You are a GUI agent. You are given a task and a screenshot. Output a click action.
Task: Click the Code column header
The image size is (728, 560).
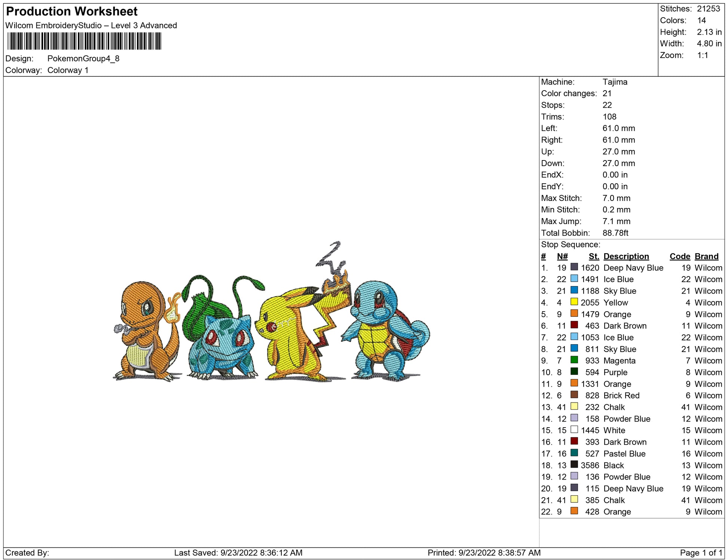pyautogui.click(x=679, y=256)
